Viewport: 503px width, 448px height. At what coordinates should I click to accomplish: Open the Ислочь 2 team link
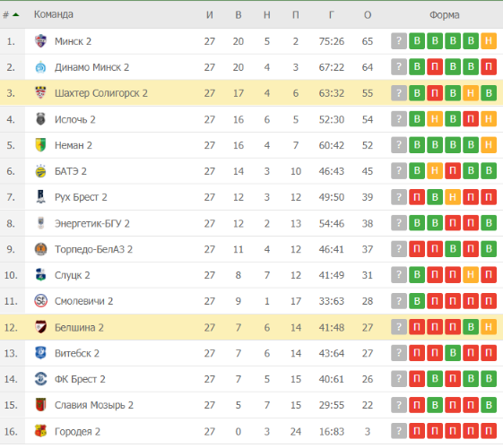(x=75, y=119)
